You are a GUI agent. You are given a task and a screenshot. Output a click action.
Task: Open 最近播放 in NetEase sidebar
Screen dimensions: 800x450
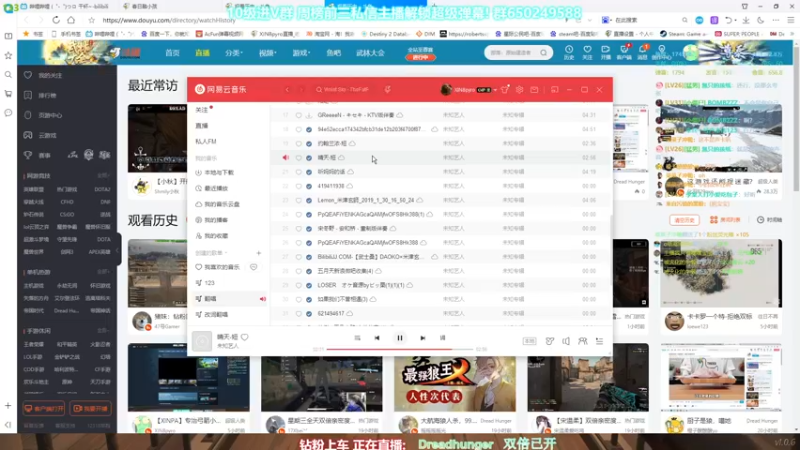coord(212,188)
